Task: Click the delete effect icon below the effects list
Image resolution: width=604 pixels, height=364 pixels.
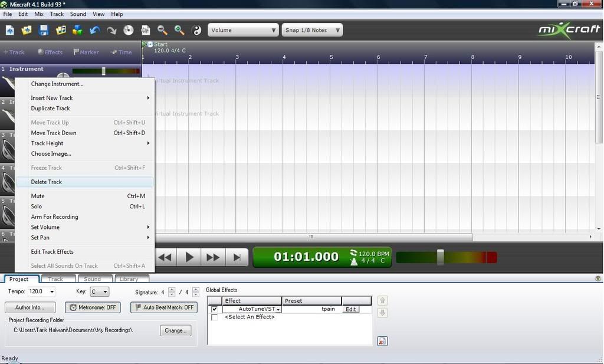Action: 382,341
